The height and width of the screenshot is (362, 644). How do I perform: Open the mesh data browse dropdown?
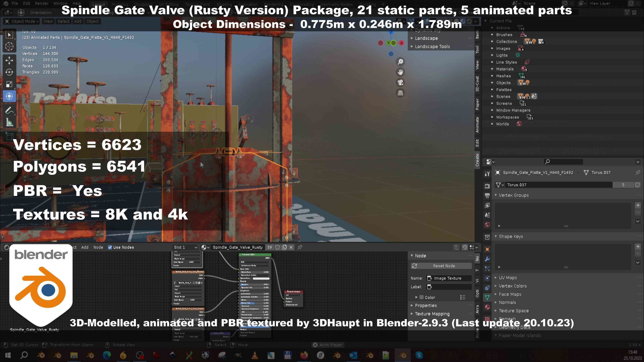(x=500, y=185)
